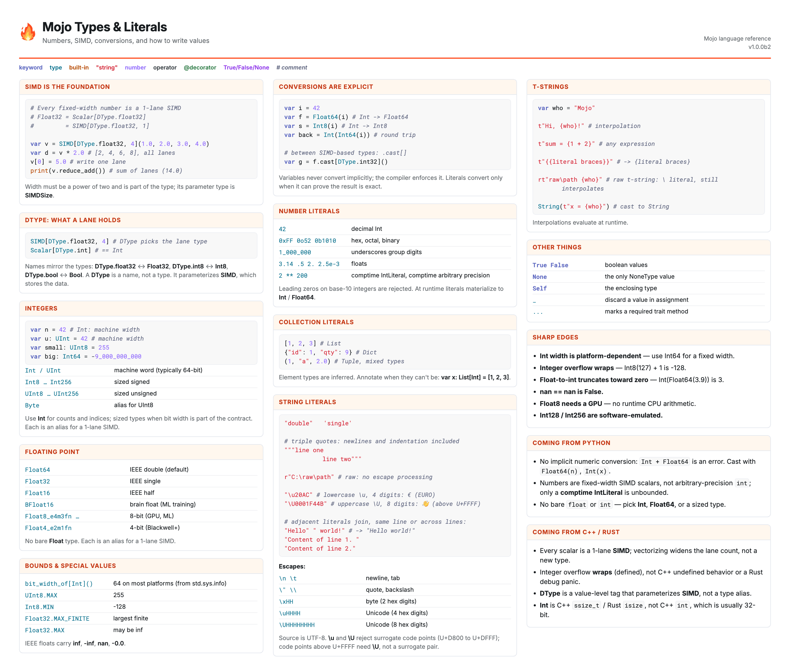
Task: Select the "UInt8.MAX" entry
Action: (x=41, y=595)
